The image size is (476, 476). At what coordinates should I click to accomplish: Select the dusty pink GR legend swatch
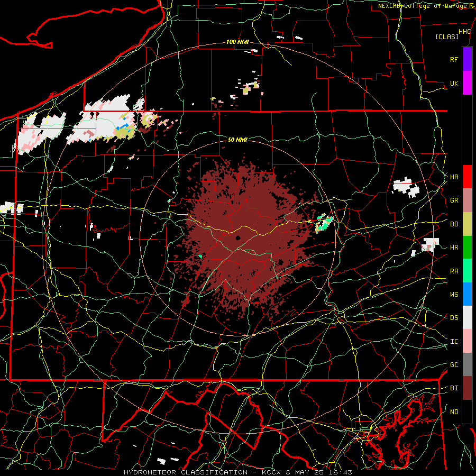467,200
